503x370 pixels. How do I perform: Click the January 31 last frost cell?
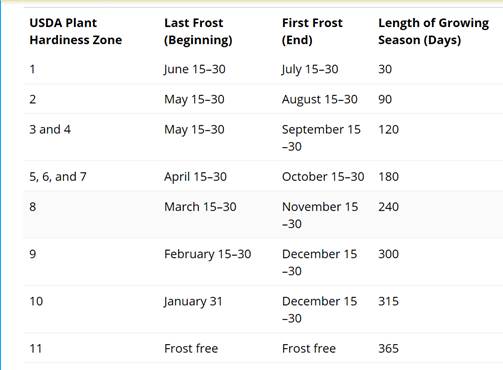pyautogui.click(x=193, y=302)
